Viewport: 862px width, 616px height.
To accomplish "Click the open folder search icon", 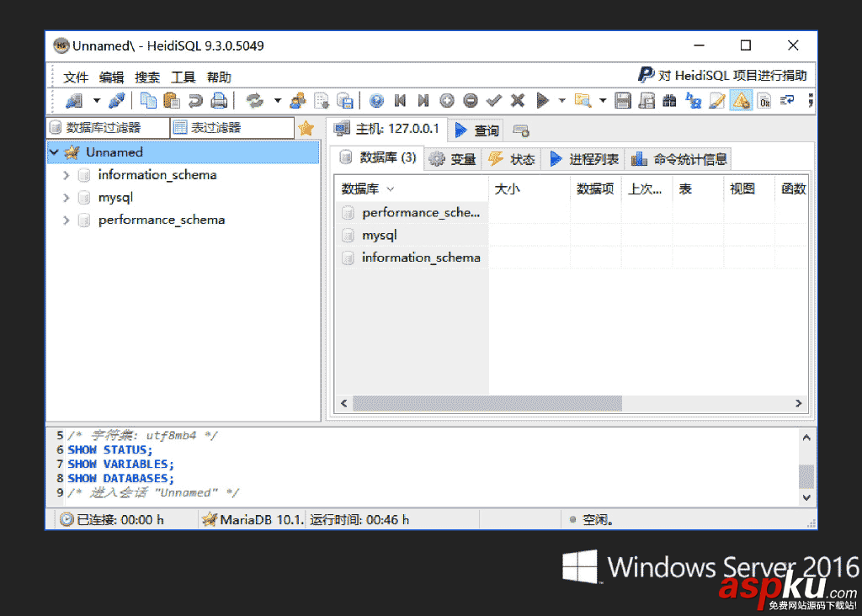I will click(x=583, y=100).
